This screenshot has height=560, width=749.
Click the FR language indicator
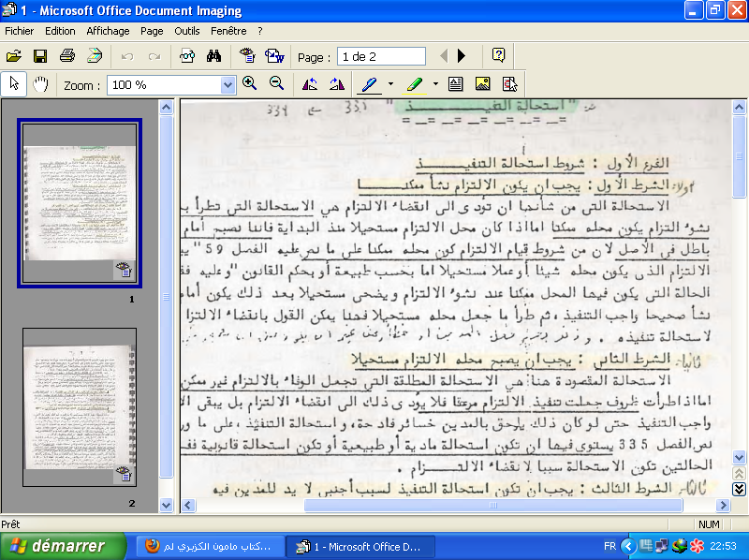pos(610,546)
